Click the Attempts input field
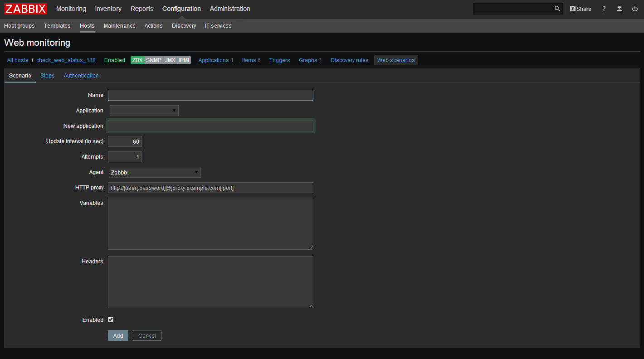The width and height of the screenshot is (644, 359). 125,157
